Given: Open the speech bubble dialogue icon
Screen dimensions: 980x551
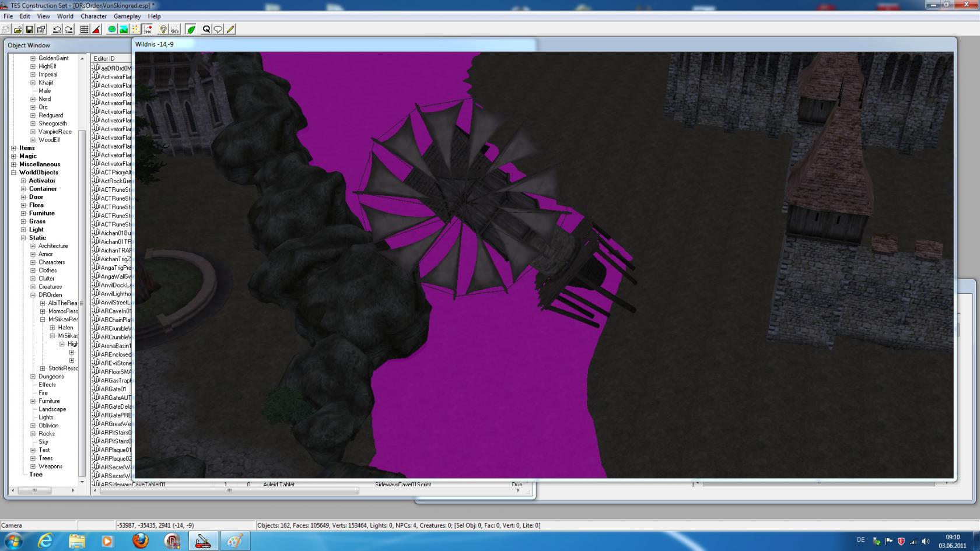Looking at the screenshot, I should pyautogui.click(x=218, y=29).
